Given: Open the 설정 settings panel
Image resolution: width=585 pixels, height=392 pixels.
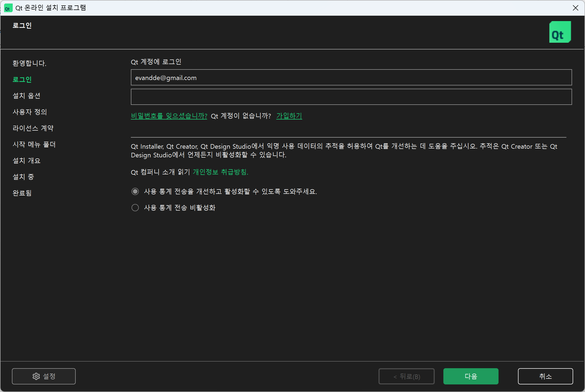Looking at the screenshot, I should (x=44, y=376).
